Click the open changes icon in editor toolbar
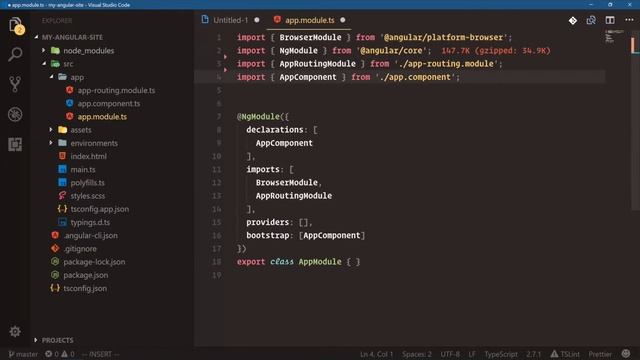The width and height of the screenshot is (640, 360). pyautogui.click(x=591, y=20)
